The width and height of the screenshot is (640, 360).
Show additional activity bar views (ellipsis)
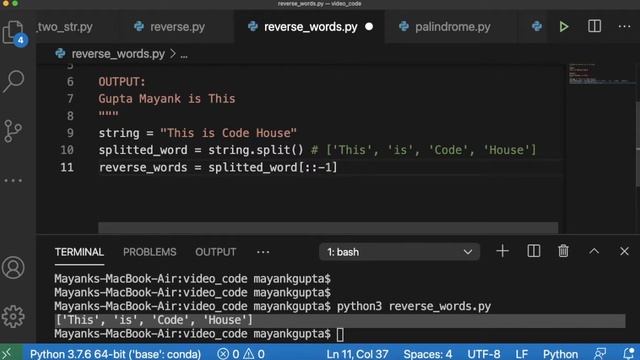pos(13,180)
